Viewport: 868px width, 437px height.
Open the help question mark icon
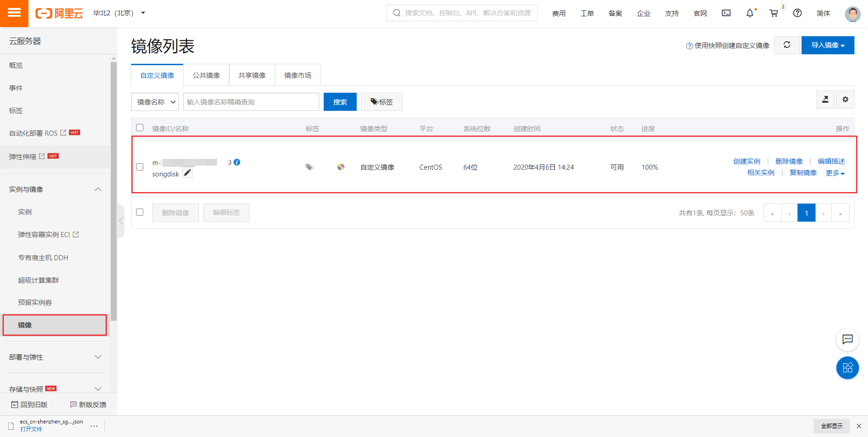(x=797, y=13)
